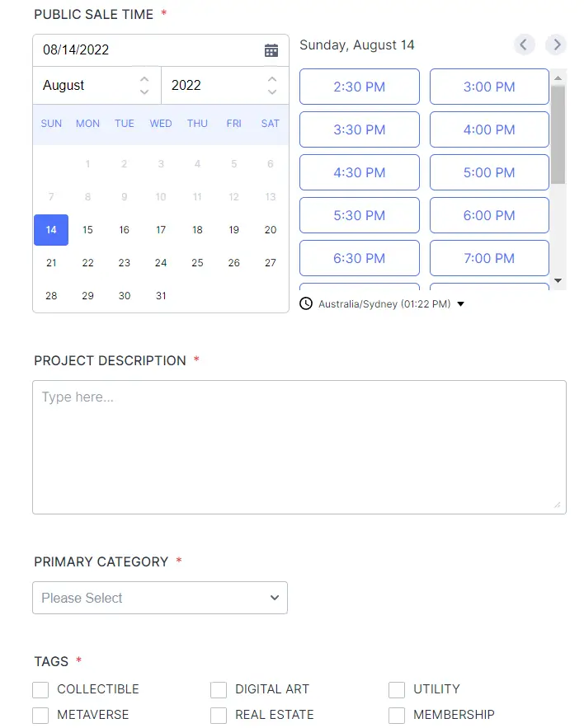The height and width of the screenshot is (728, 584).
Task: Click the clock icon beside timezone
Action: (306, 303)
